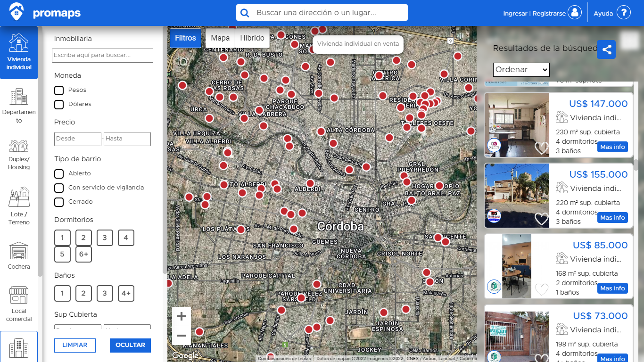The height and width of the screenshot is (362, 644).
Task: Select Cochera property type
Action: (19, 256)
